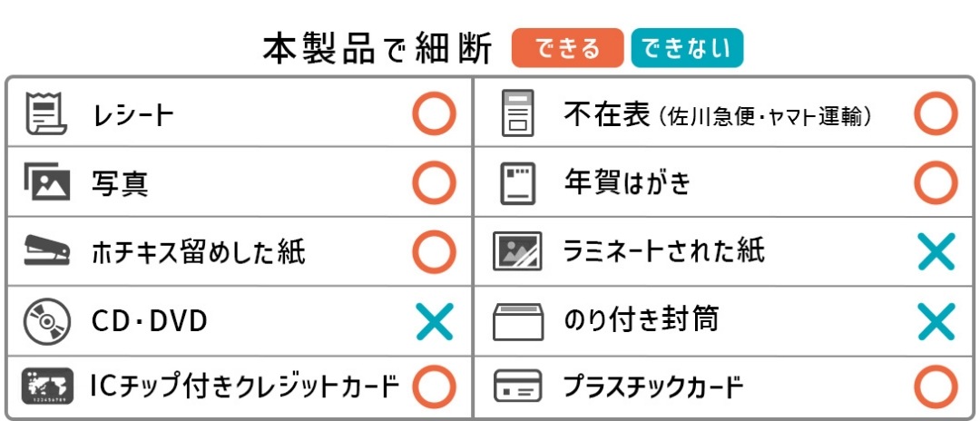This screenshot has width=980, height=421.
Task: Click the orange circle beside プラスチックカード
Action: pos(936,387)
